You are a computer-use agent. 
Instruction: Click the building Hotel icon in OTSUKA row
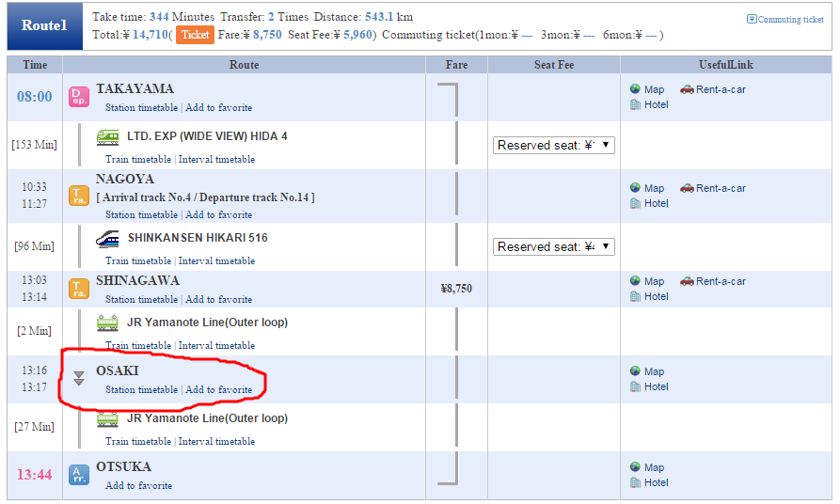click(x=635, y=482)
